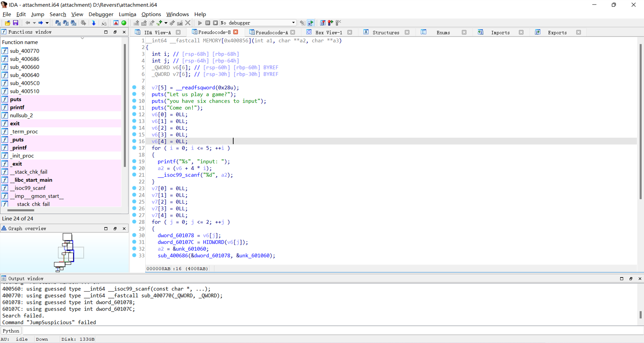Expand the back-navigation history dropdown arrow
Image resolution: width=644 pixels, height=343 pixels.
pyautogui.click(x=34, y=23)
